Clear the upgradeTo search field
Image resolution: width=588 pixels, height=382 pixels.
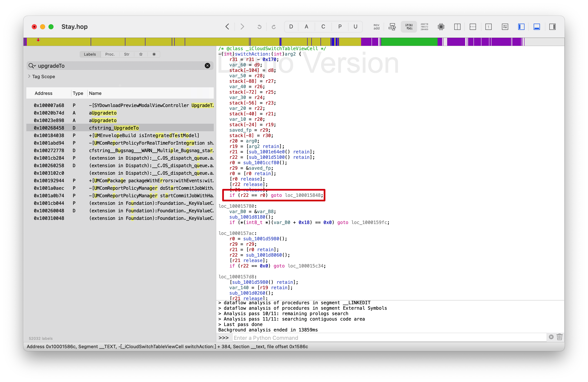(x=207, y=66)
